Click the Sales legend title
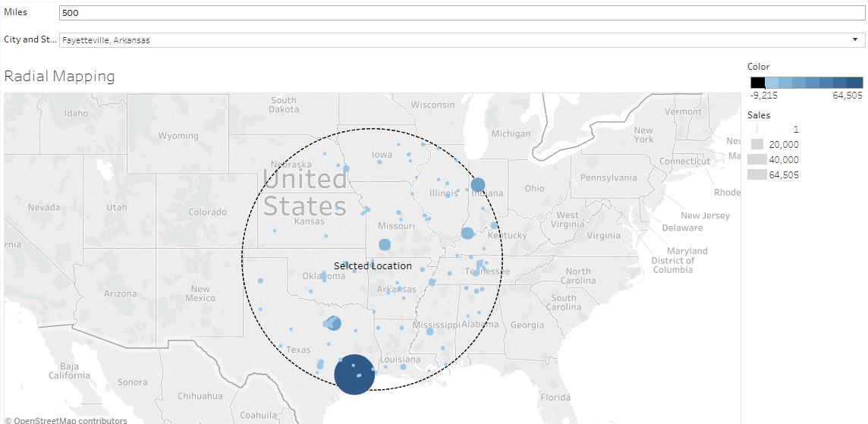 (x=758, y=115)
